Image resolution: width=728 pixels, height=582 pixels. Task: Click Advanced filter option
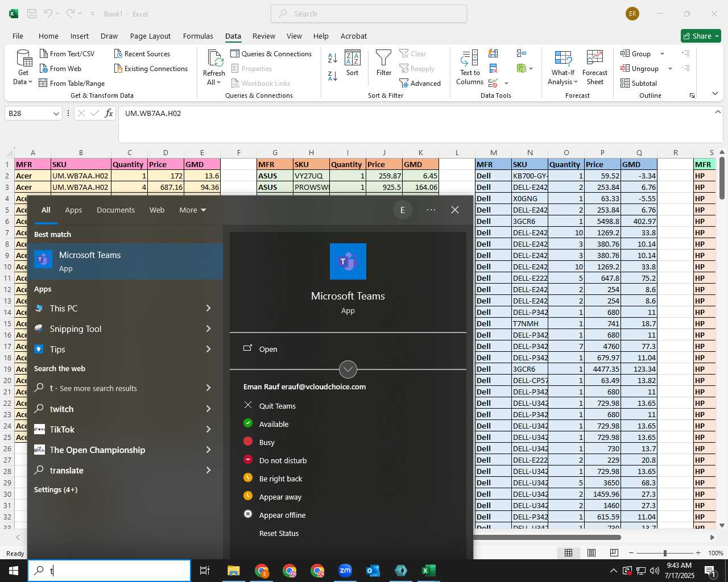click(x=420, y=83)
